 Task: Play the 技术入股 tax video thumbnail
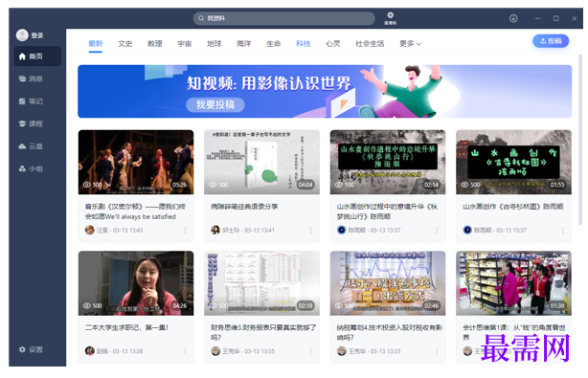388,283
